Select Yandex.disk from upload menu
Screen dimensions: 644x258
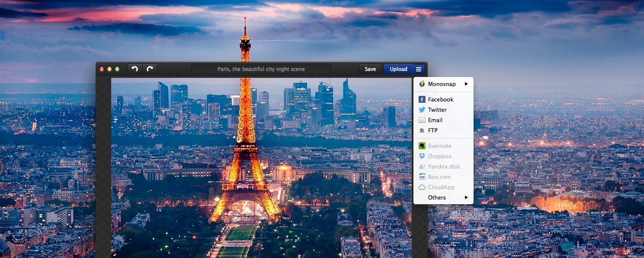click(x=444, y=166)
